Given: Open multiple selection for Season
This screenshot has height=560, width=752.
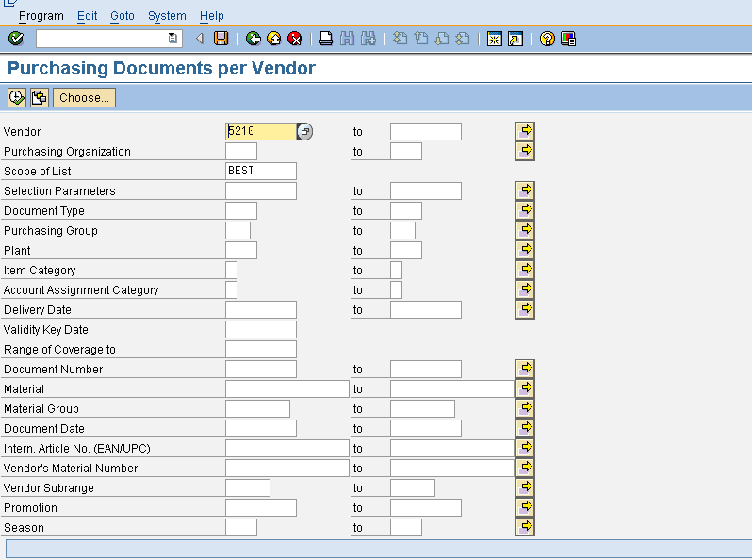Looking at the screenshot, I should (x=525, y=527).
